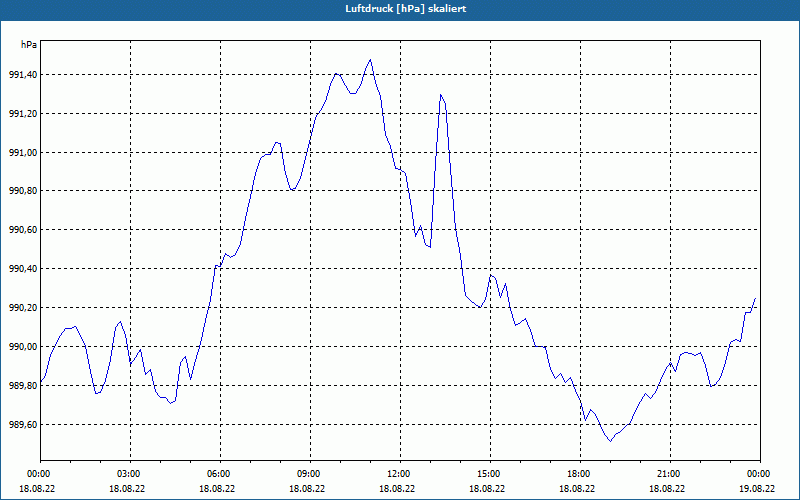Viewport: 800px width, 500px height.
Task: Select the 990,20 y-axis label
Action: (x=23, y=308)
